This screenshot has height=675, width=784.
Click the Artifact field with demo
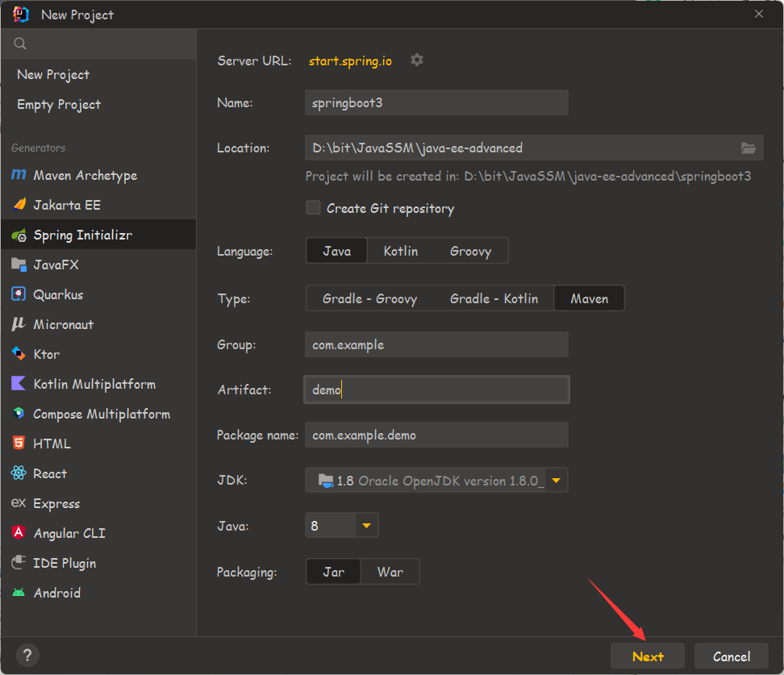436,390
